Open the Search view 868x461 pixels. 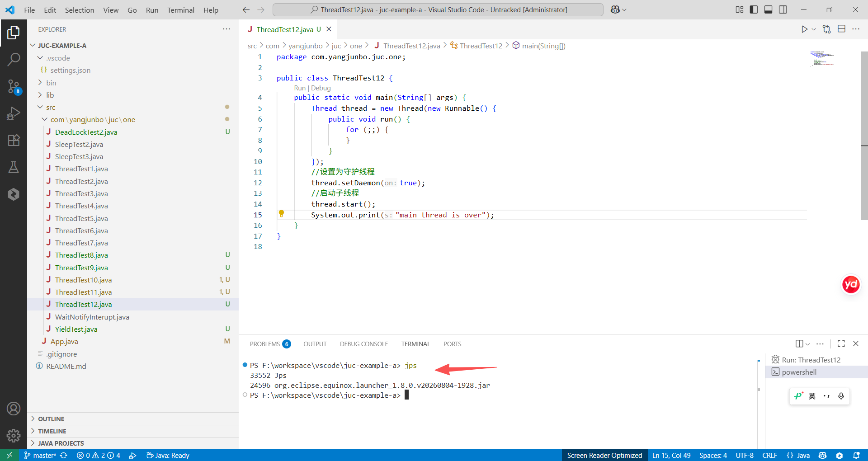(x=14, y=59)
